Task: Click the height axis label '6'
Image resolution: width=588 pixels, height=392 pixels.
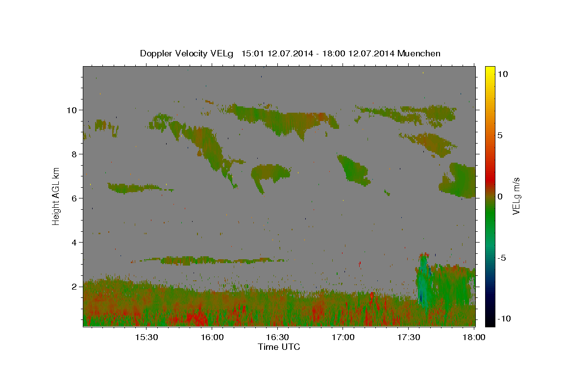Action: [x=74, y=198]
